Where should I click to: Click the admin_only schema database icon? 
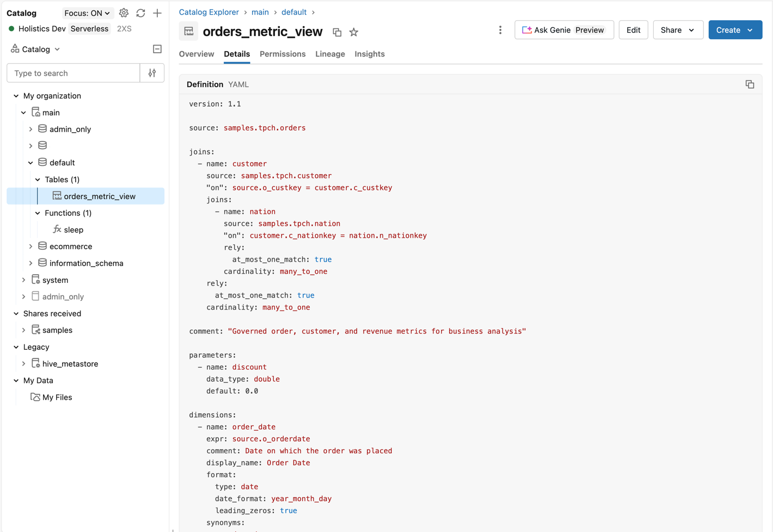coord(42,129)
